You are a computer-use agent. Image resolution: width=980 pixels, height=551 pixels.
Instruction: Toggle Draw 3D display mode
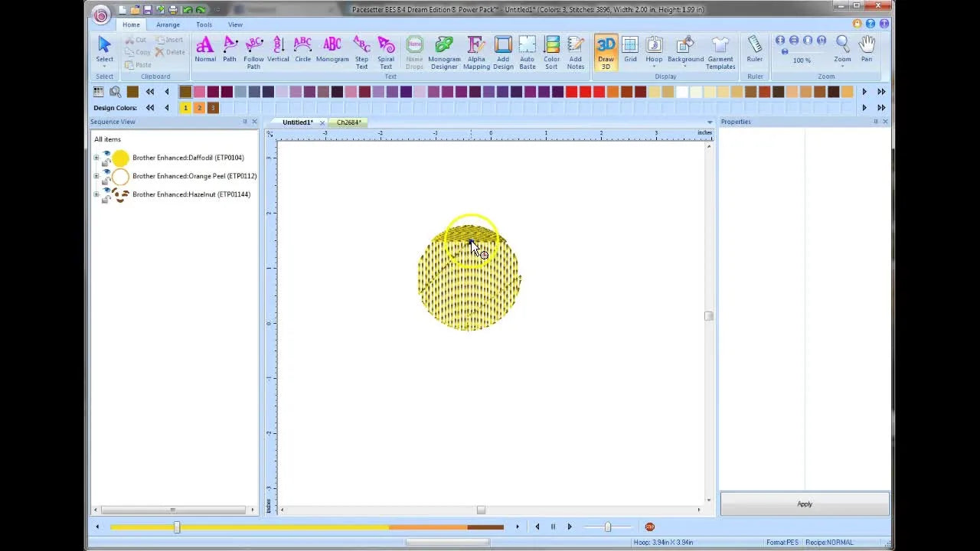point(606,53)
